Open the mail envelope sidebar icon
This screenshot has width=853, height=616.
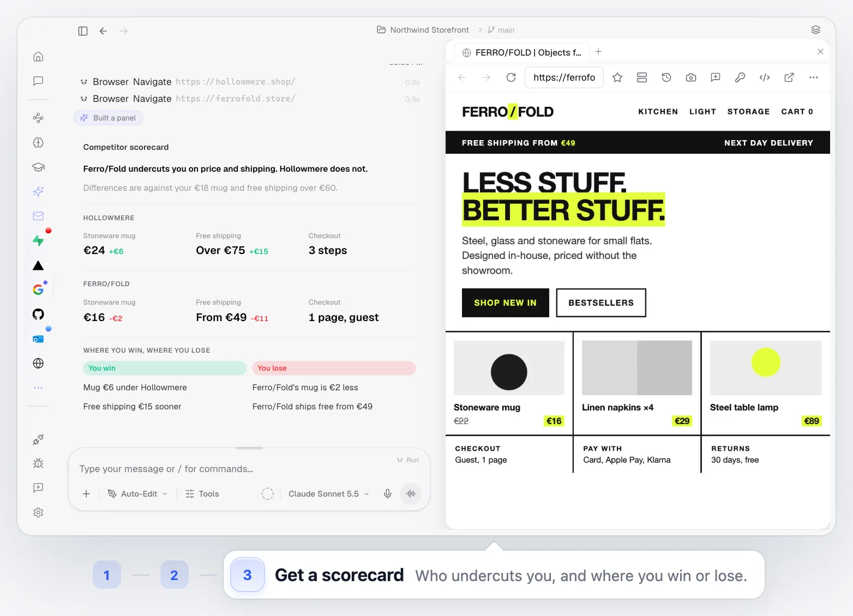point(38,216)
